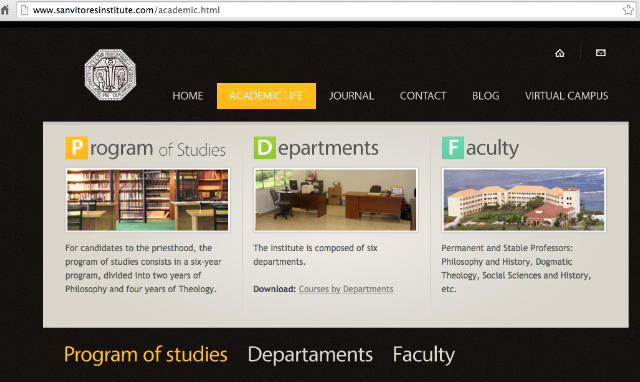Click text 'Permanent and Stable Professors:'
This screenshot has height=382, width=640.
pos(507,248)
